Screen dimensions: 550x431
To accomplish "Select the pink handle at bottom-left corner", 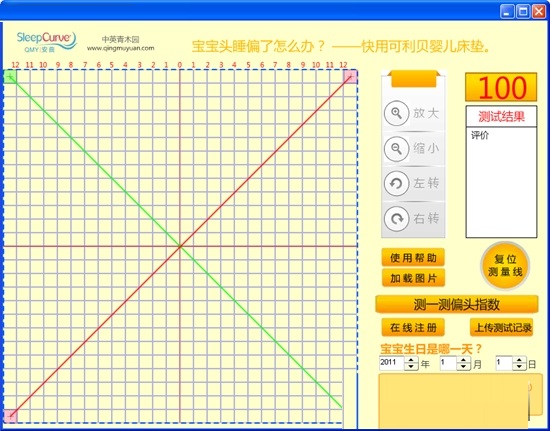I will click(x=11, y=416).
